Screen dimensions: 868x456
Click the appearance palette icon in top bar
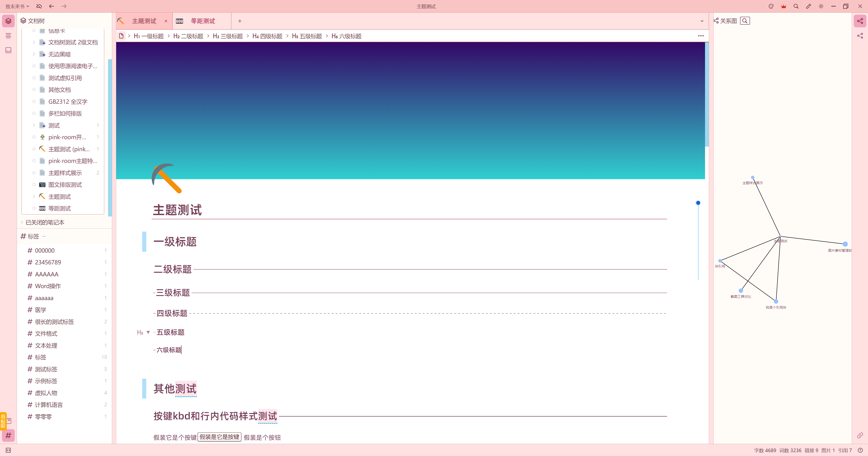771,6
